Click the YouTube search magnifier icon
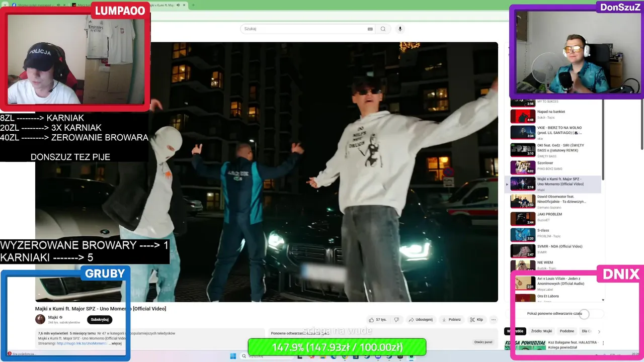This screenshot has width=644, height=362. click(x=383, y=29)
